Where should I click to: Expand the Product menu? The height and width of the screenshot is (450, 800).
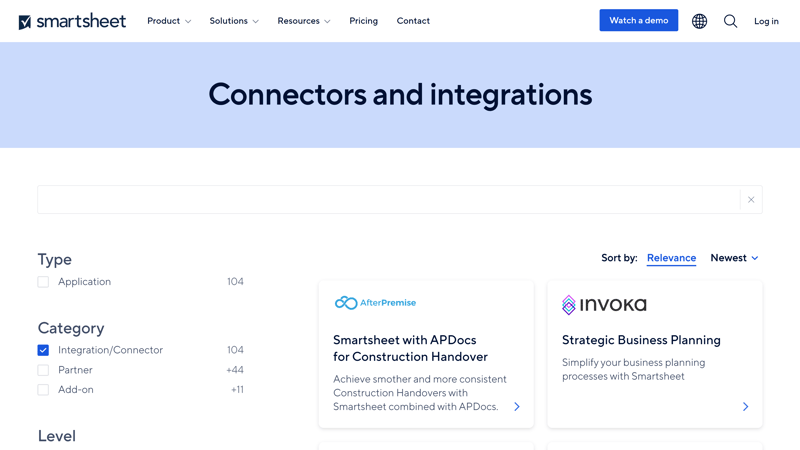[x=169, y=21]
